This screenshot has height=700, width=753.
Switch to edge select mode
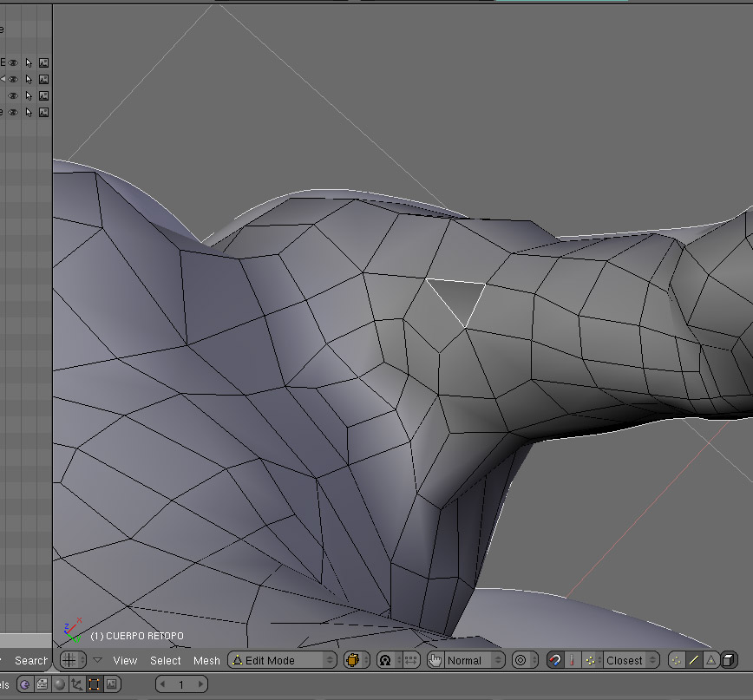[x=693, y=660]
